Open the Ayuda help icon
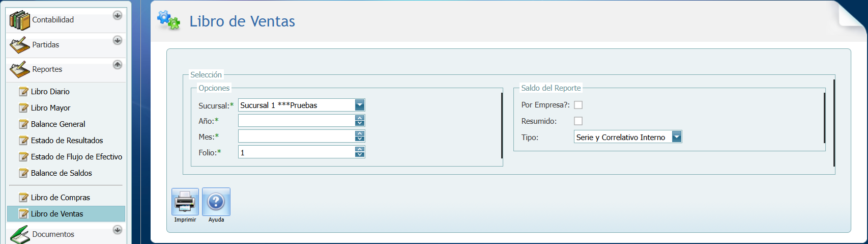Image resolution: width=868 pixels, height=244 pixels. tap(216, 202)
